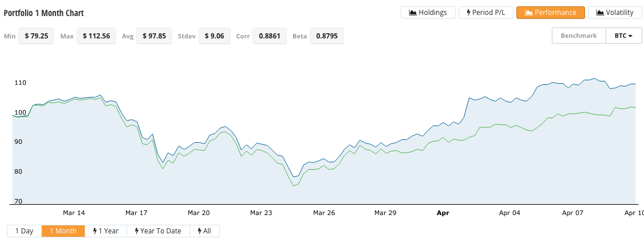This screenshot has width=644, height=242.
Task: Click the Mar 20 axis label
Action: (x=199, y=213)
